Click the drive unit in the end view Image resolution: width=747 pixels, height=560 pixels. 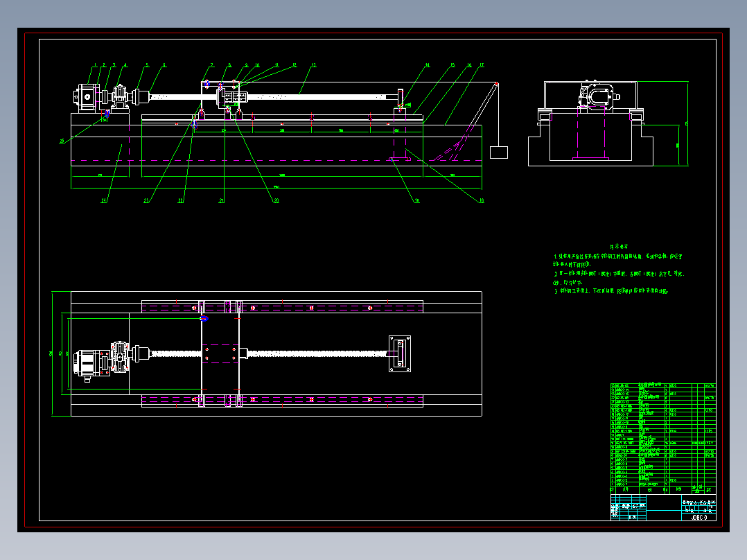[599, 97]
